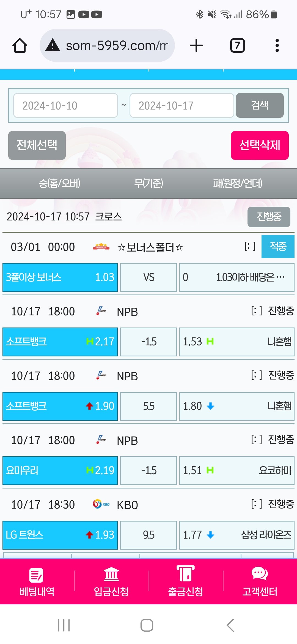The image size is (297, 644).
Task: Click the 검색 search button
Action: [x=260, y=105]
